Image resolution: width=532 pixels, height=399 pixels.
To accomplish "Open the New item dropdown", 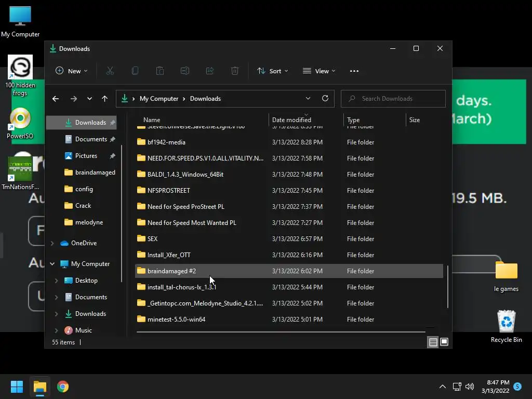I will pos(72,71).
